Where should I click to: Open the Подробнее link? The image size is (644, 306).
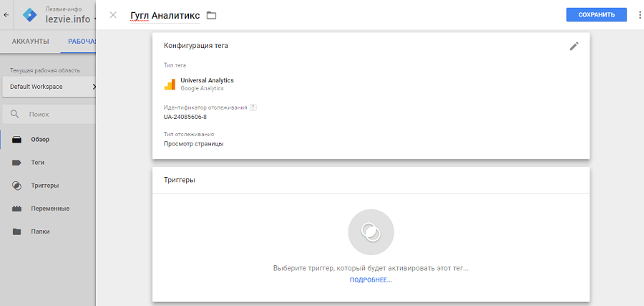371,280
